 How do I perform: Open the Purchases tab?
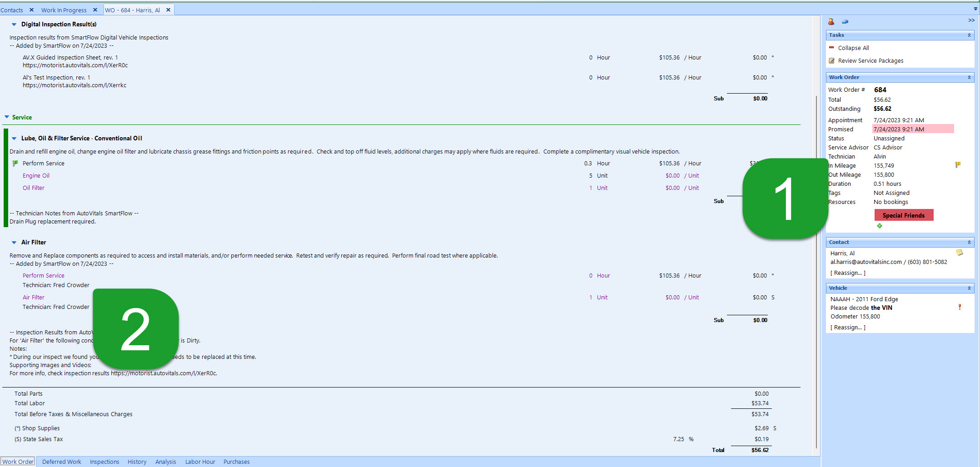pos(237,462)
